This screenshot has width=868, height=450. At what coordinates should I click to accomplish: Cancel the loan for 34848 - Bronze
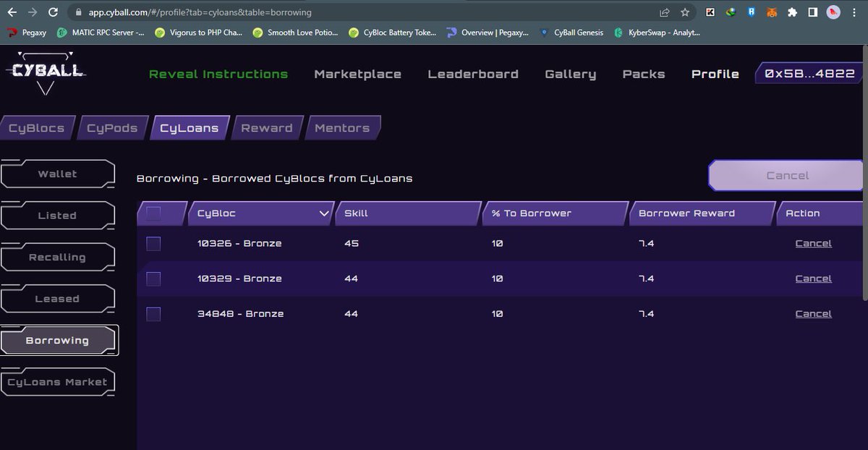(x=813, y=314)
